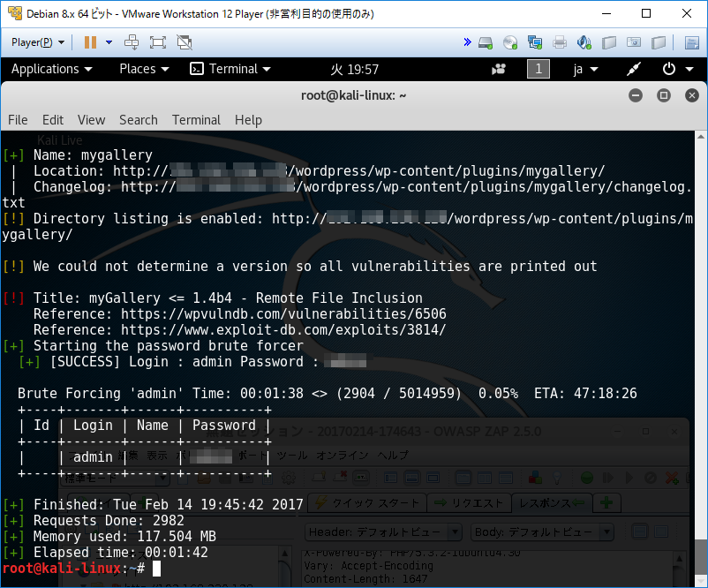Open the terminal View menu
The image size is (708, 588).
(x=91, y=120)
